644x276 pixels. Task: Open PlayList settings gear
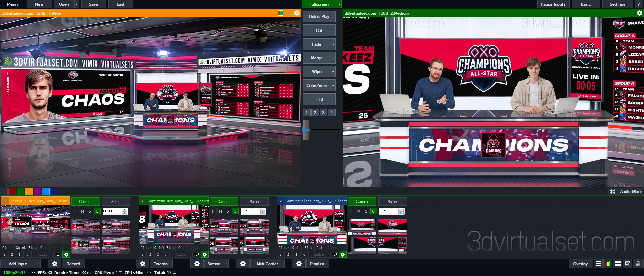coord(299,264)
